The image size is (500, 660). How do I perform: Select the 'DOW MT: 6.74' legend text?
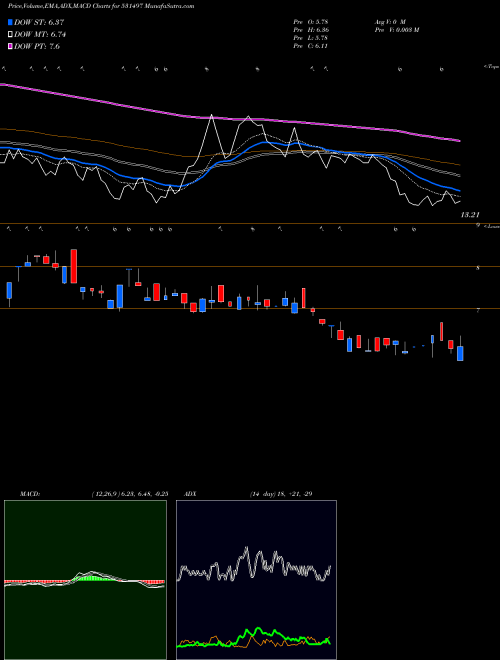tap(40, 35)
